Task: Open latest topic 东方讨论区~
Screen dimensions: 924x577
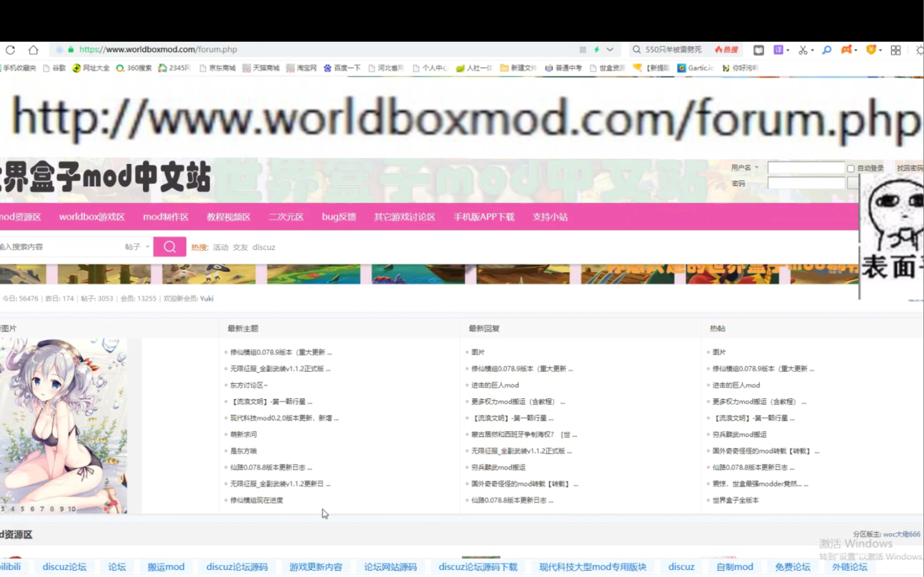Action: tap(249, 385)
